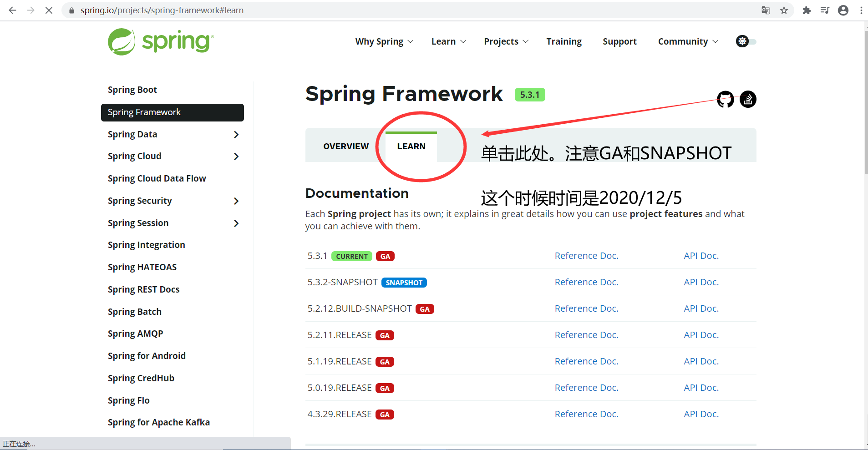
Task: Open API Doc. for 4.3.29.RELEASE
Action: click(701, 414)
